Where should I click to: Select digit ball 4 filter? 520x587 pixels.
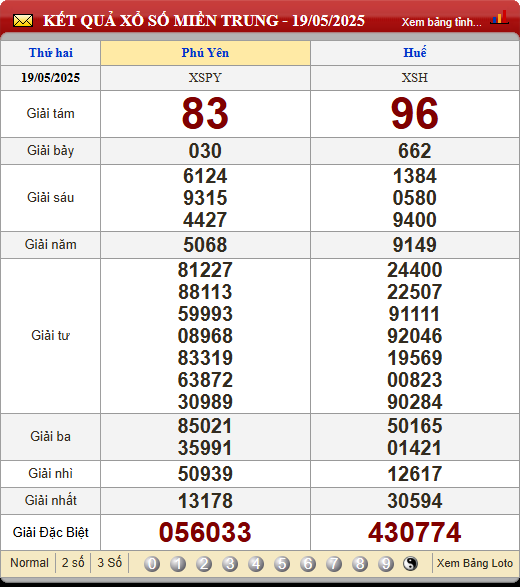click(x=256, y=564)
